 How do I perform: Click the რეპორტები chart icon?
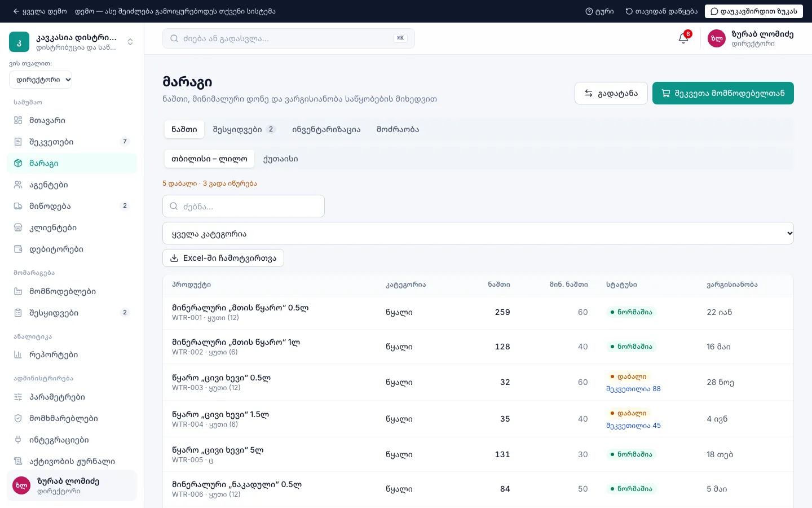[18, 354]
